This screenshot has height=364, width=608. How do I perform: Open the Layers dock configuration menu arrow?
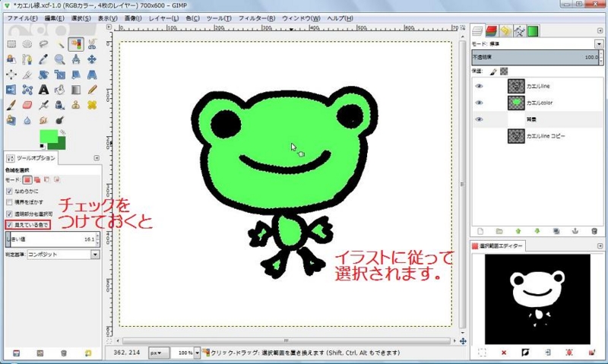coord(600,30)
